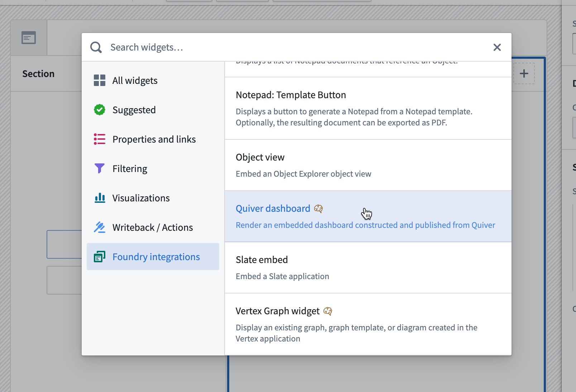Viewport: 576px width, 392px height.
Task: Focus the Search widgets input field
Action: (297, 47)
